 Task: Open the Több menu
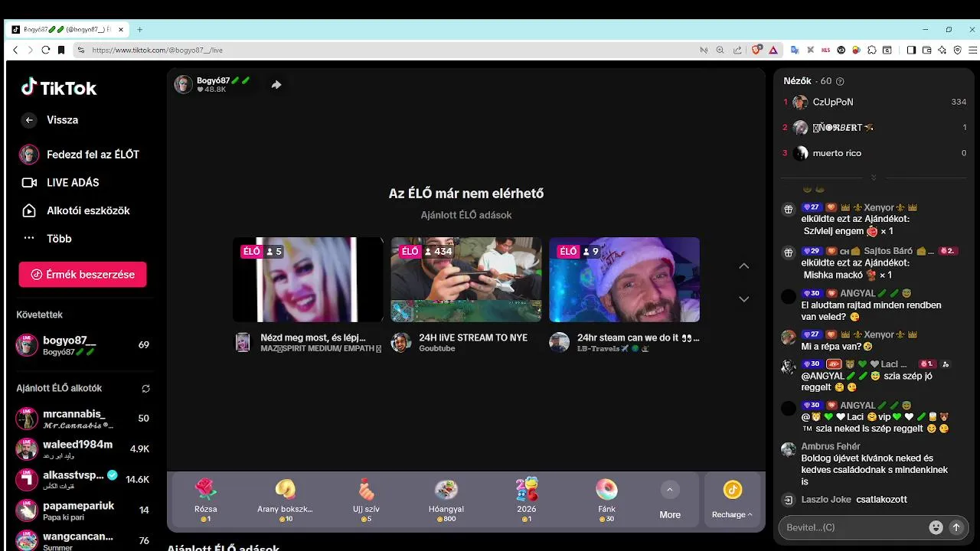(x=47, y=239)
